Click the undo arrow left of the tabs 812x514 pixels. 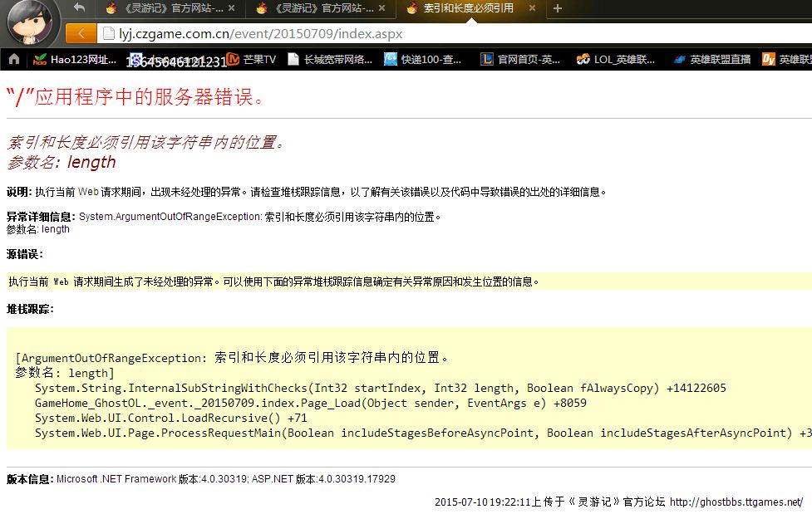pyautogui.click(x=79, y=8)
